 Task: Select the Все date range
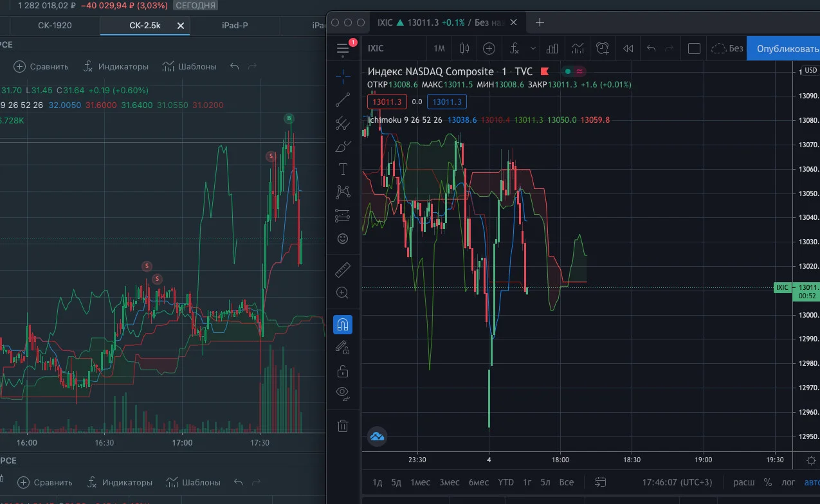[x=566, y=482]
